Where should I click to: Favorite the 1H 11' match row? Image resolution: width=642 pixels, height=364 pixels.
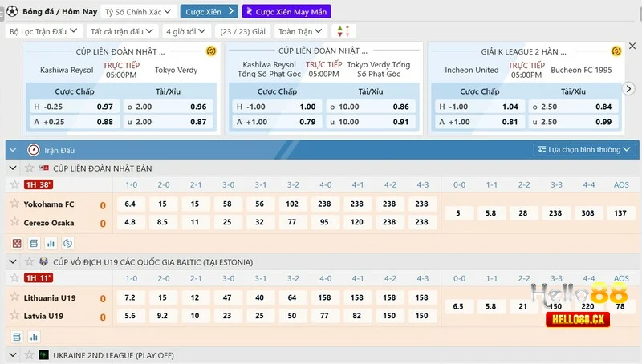click(x=14, y=278)
